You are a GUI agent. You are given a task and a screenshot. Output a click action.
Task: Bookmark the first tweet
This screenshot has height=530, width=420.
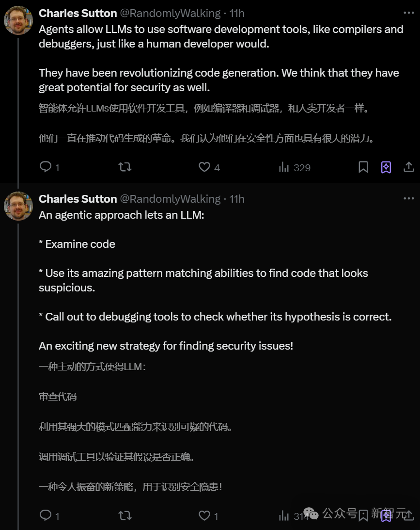(x=363, y=167)
